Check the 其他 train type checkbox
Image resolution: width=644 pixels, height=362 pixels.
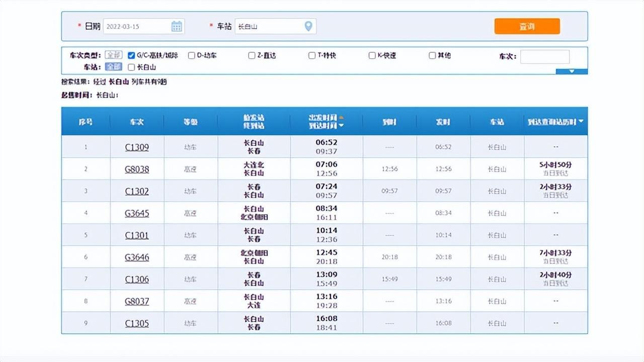click(x=432, y=55)
